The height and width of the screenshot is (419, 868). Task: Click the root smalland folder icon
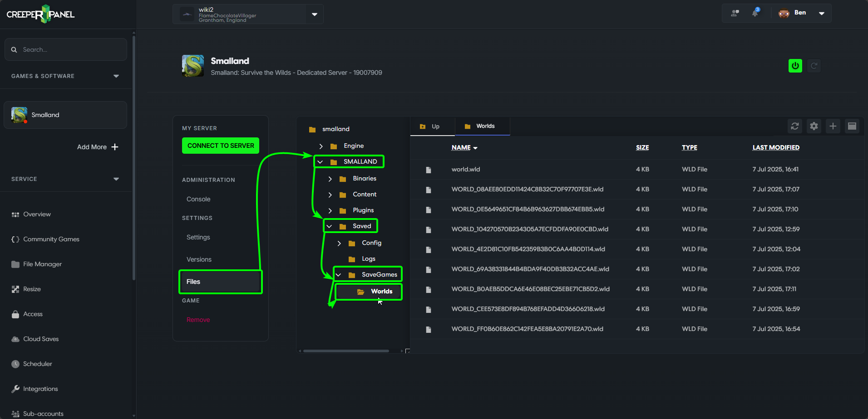click(312, 129)
